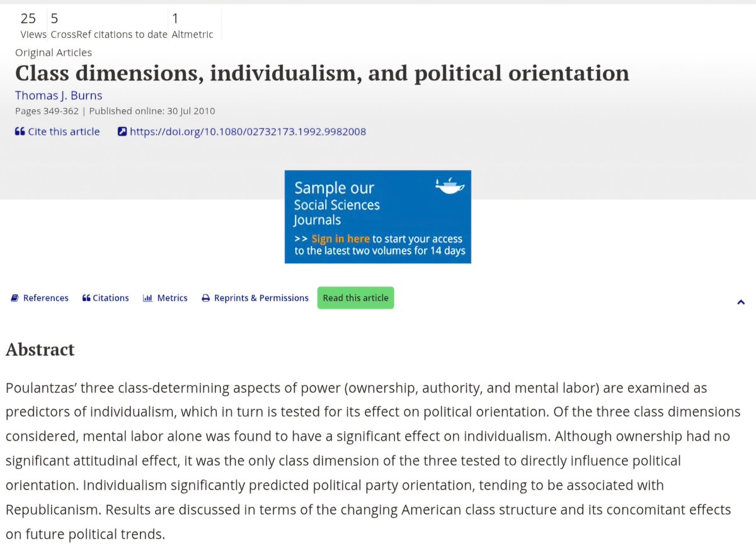
Task: Click the quote icon next to Citations
Action: pos(86,298)
